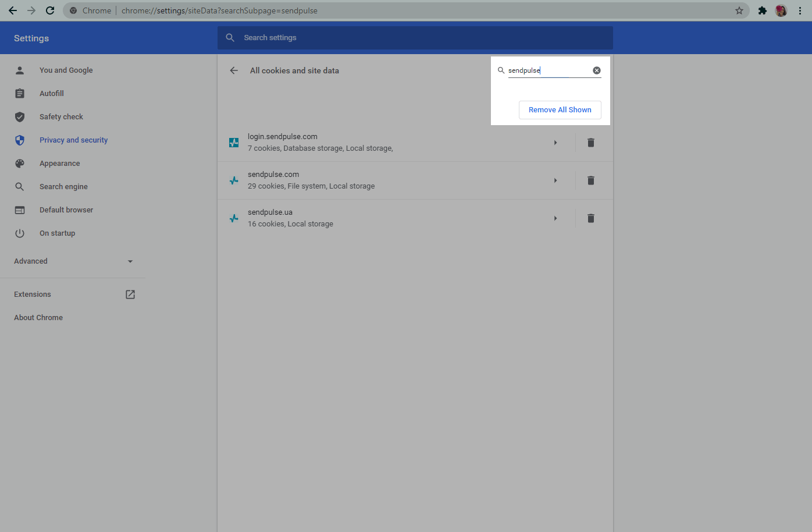Select Search engine in sidebar

point(63,187)
